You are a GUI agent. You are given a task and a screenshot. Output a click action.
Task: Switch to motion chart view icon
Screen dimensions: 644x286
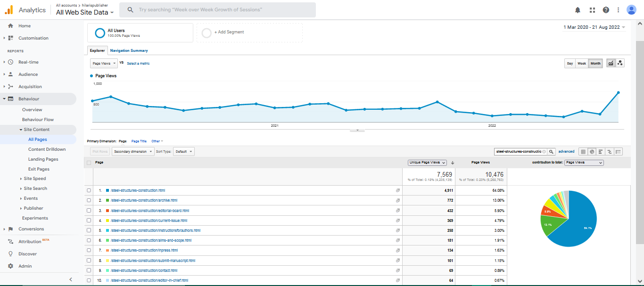coord(620,63)
